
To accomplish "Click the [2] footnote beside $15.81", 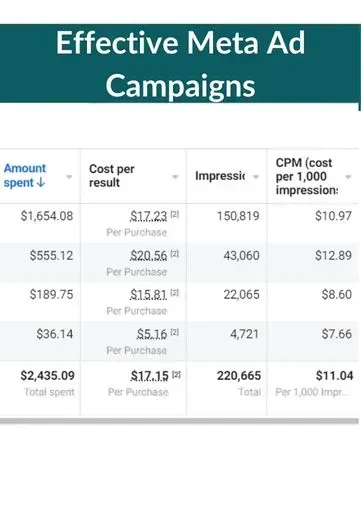I will point(175,293).
